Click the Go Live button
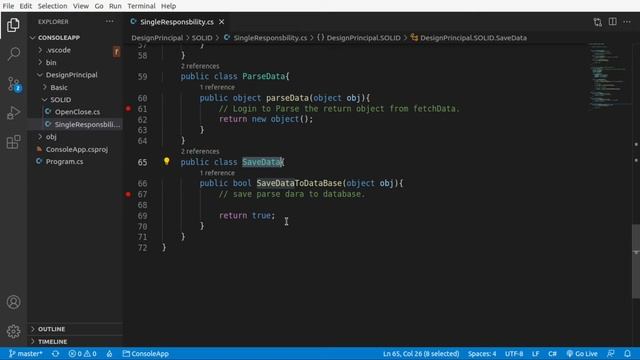640x360 pixels. click(582, 353)
